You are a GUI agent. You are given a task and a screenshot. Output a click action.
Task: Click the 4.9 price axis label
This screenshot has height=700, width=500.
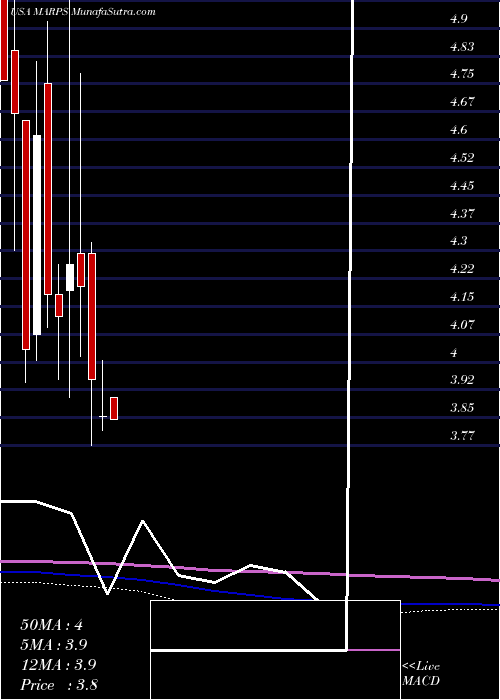pos(459,19)
